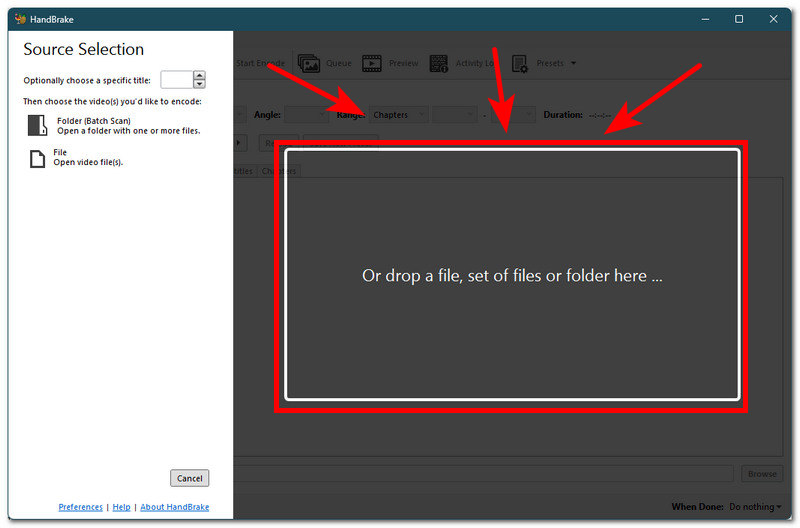Viewport: 800px width, 528px height.
Task: Open the Help link
Action: 121,507
